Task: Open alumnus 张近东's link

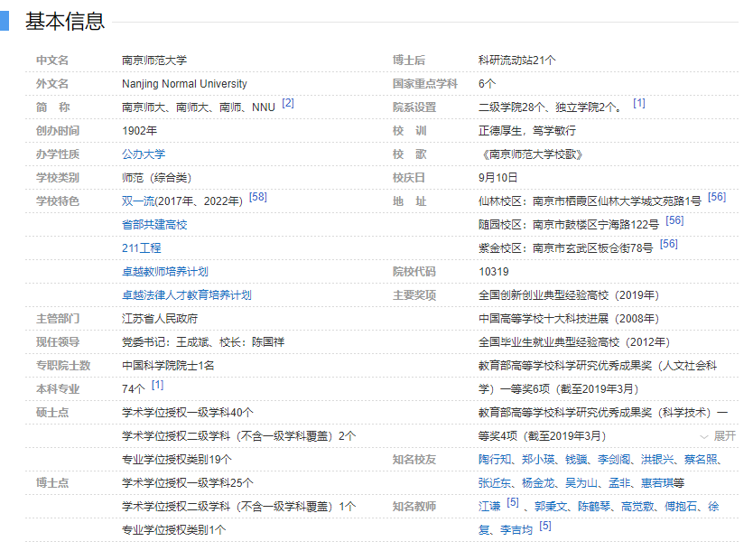Action: [x=495, y=483]
